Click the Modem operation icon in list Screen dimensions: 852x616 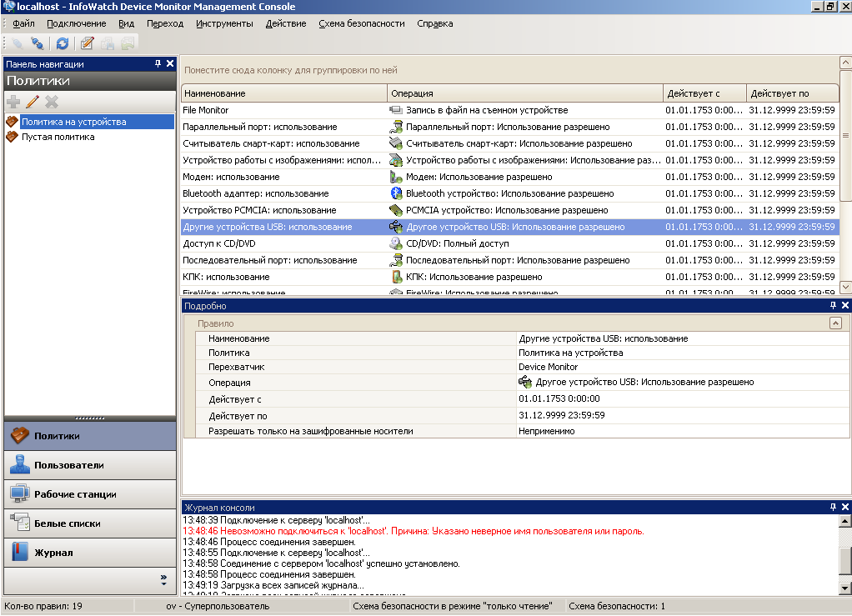pyautogui.click(x=397, y=177)
